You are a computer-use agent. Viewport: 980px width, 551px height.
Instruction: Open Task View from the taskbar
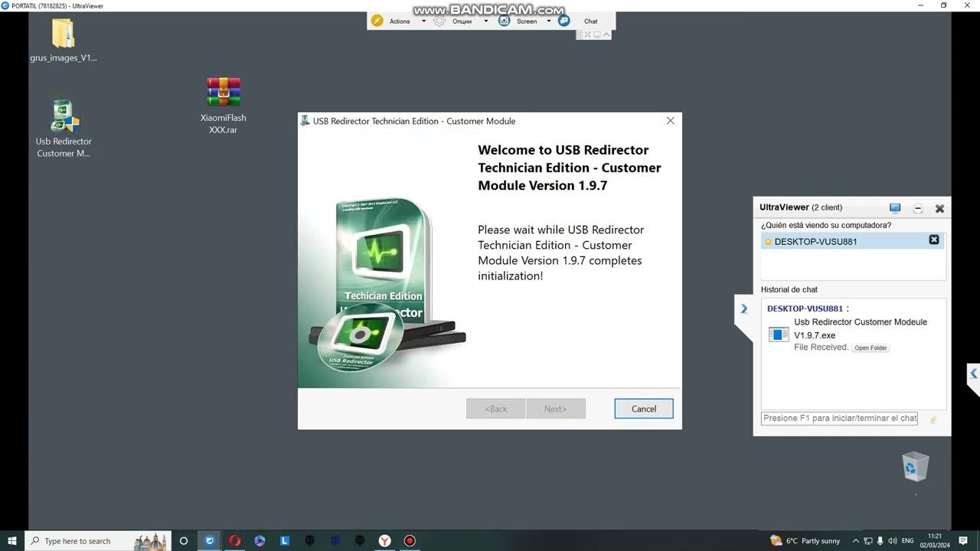(x=184, y=541)
